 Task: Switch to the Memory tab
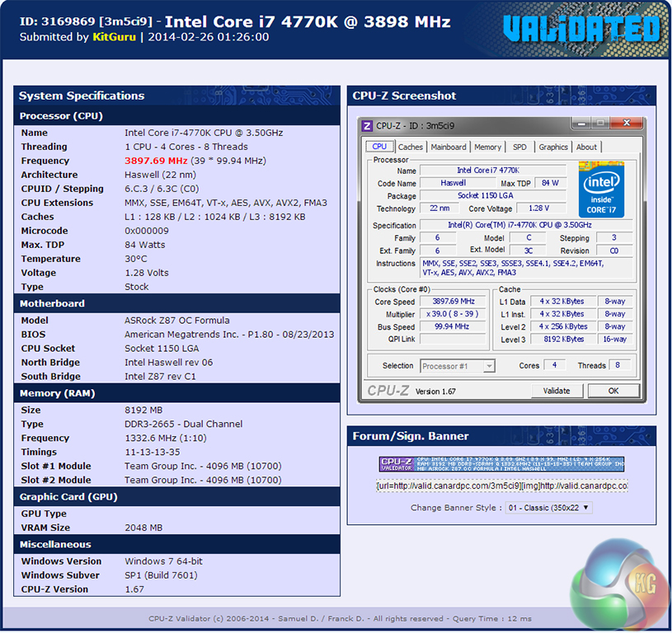(x=487, y=147)
